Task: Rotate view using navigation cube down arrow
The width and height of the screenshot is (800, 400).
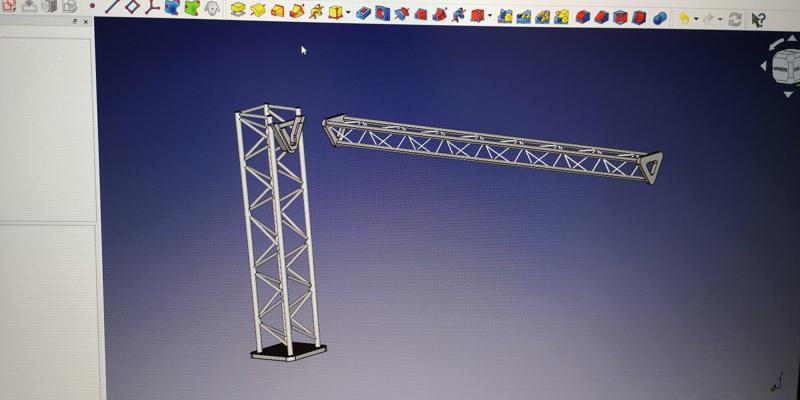Action: click(788, 94)
